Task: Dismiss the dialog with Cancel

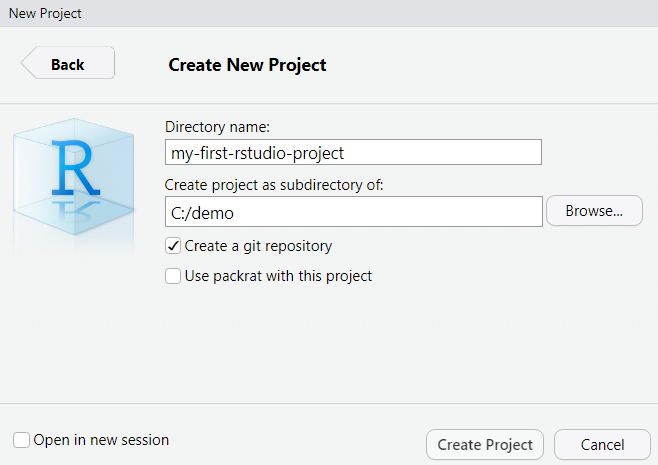Action: [x=602, y=444]
